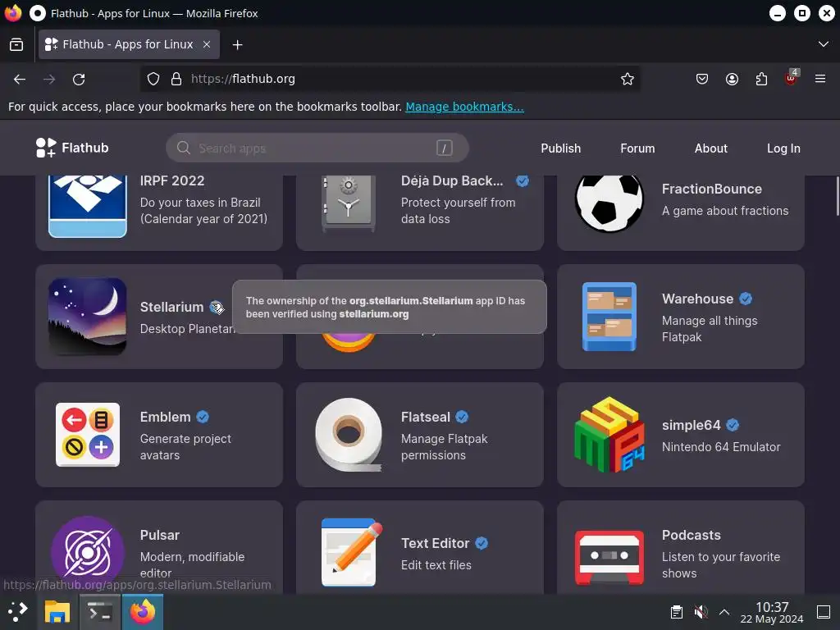840x630 pixels.
Task: Open the Podcasts app title
Action: pyautogui.click(x=691, y=535)
